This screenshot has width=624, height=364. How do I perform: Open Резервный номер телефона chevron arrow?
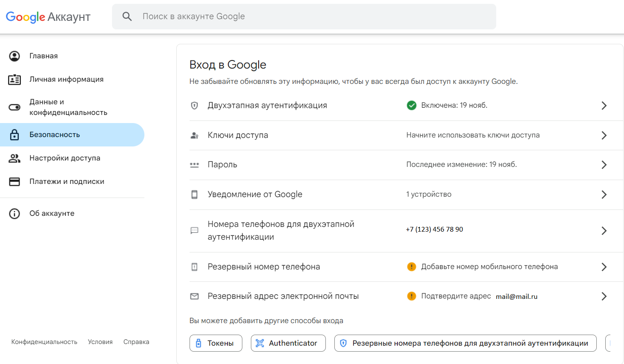[x=604, y=267]
